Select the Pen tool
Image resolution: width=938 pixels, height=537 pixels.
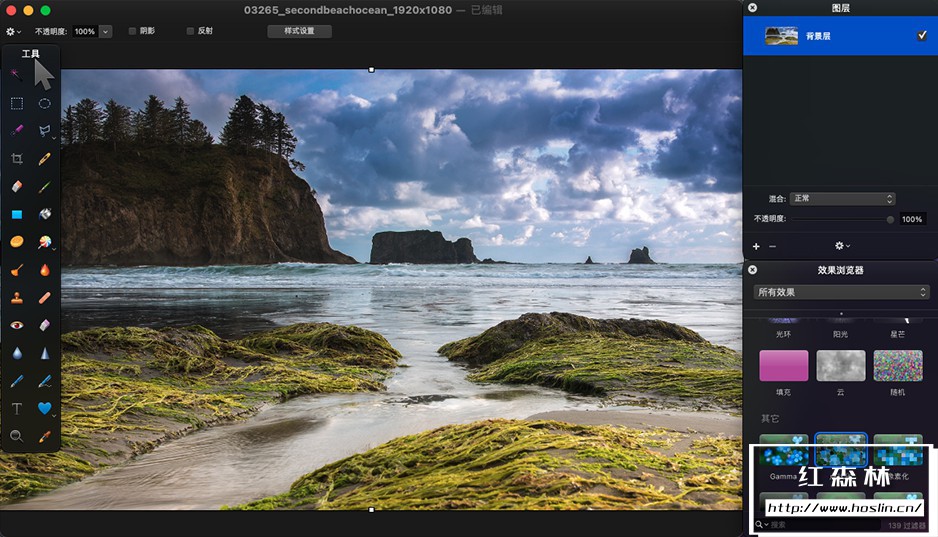pyautogui.click(x=17, y=381)
